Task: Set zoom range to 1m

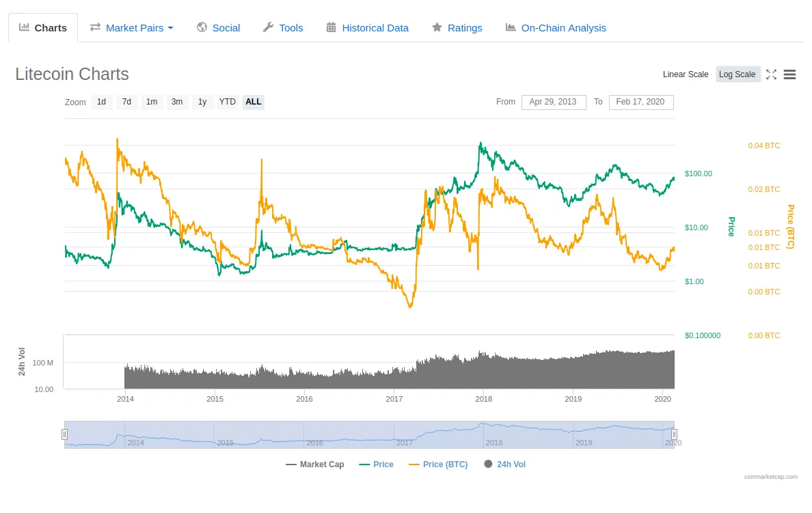Action: point(152,102)
